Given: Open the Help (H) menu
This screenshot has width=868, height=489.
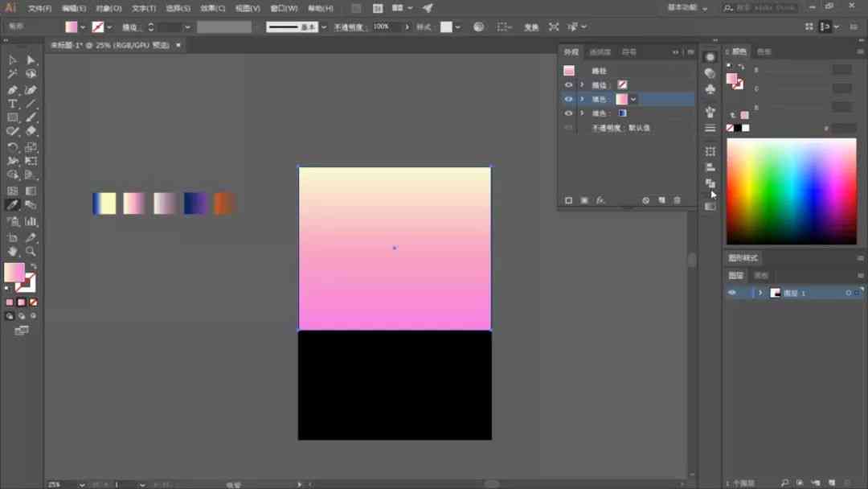Looking at the screenshot, I should 321,8.
